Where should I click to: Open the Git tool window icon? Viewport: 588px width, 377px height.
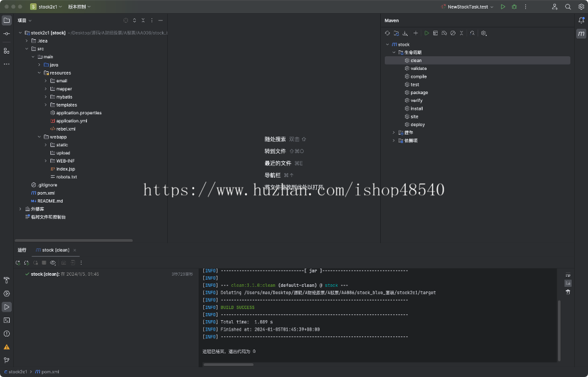coord(7,360)
